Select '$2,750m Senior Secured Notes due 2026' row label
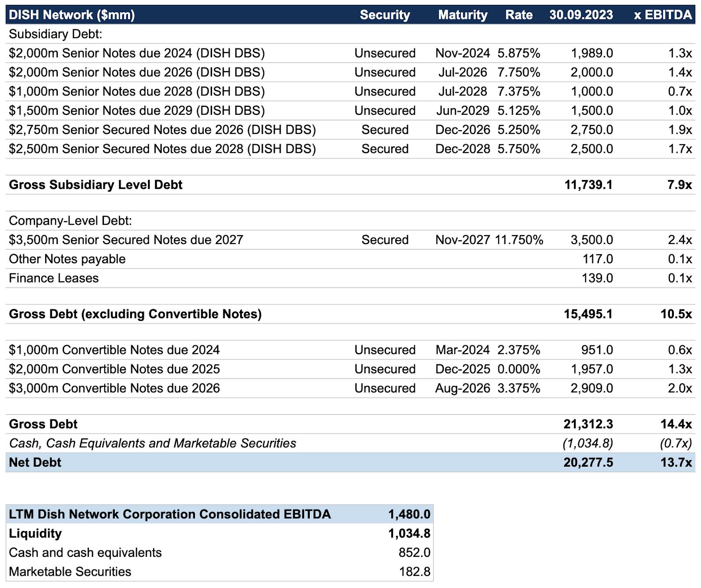 coord(162,130)
